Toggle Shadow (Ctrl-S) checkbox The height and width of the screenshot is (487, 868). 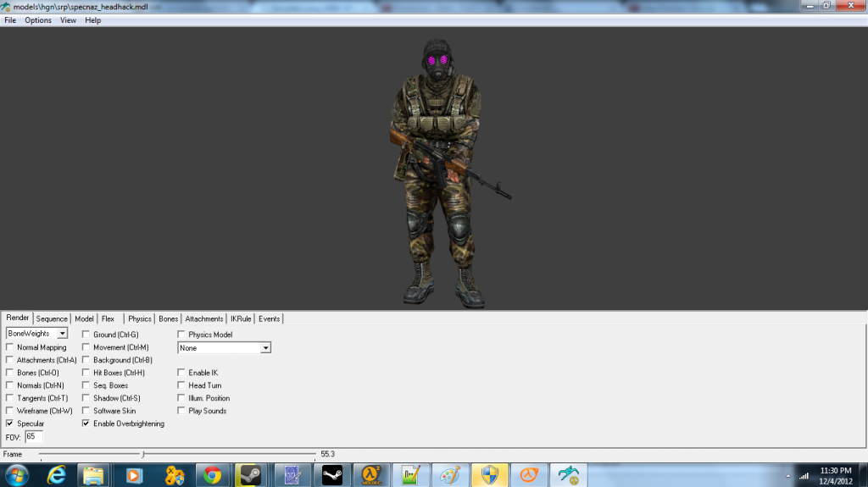click(86, 398)
